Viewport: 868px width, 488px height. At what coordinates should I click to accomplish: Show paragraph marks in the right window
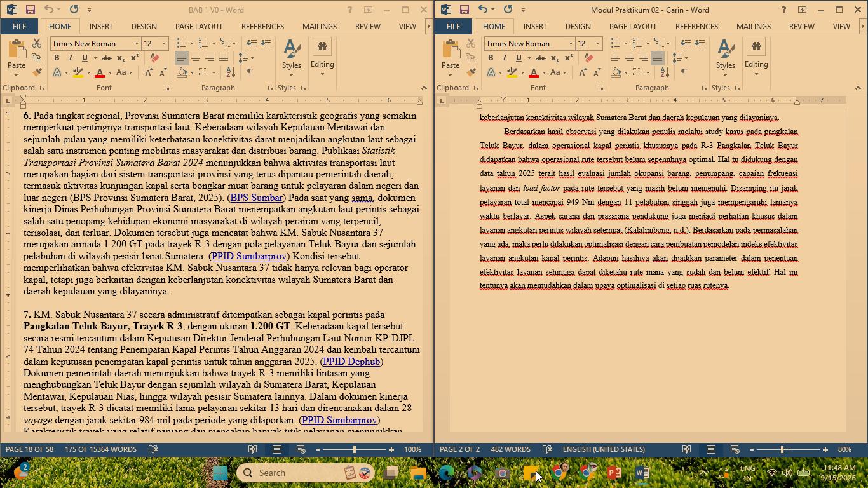tap(684, 72)
